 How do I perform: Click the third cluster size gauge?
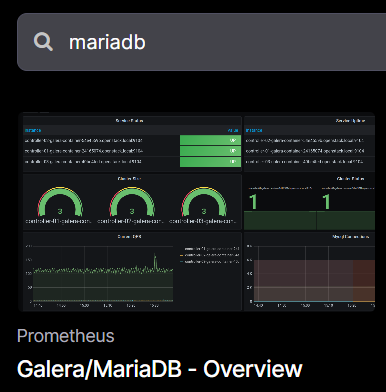[x=204, y=202]
